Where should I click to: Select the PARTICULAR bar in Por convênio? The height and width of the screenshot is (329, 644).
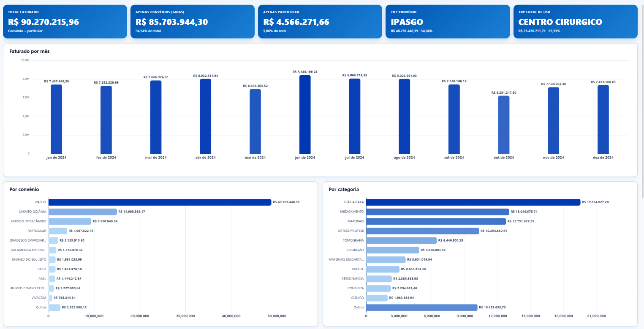pos(58,231)
